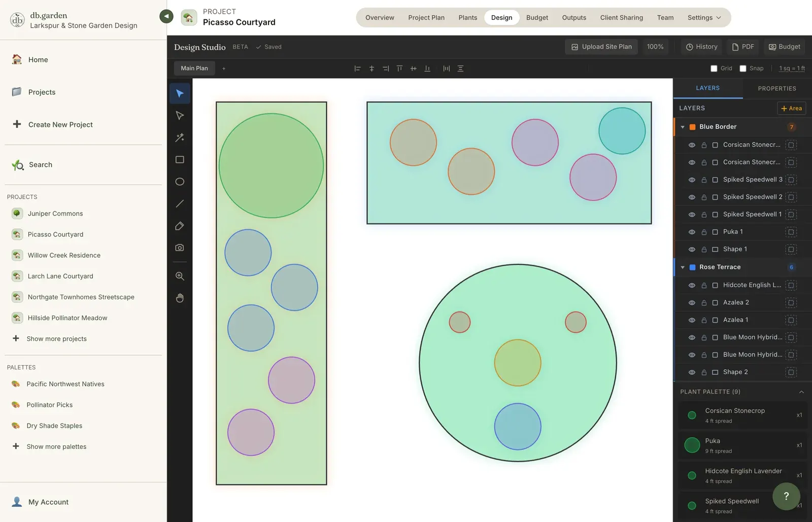Hide the Spiked Speedwell 3 layer
The width and height of the screenshot is (812, 522).
coord(692,180)
